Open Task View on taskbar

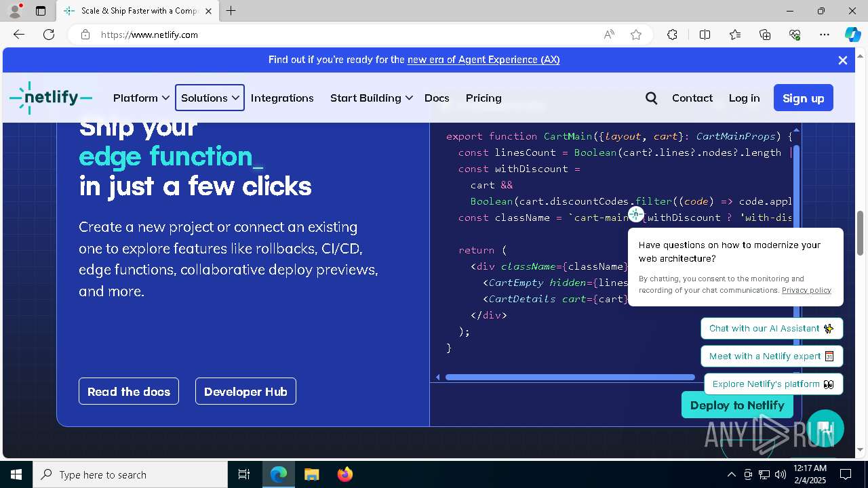[244, 474]
